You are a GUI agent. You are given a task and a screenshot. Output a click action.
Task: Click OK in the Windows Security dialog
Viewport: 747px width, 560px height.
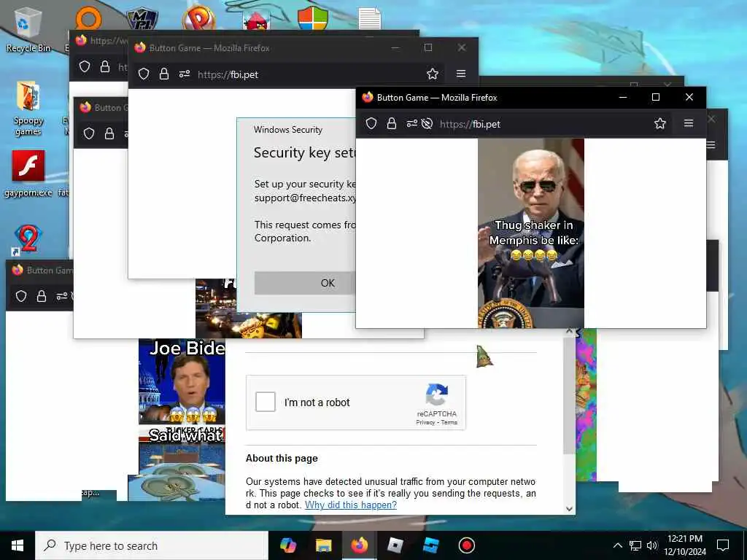tap(305, 283)
